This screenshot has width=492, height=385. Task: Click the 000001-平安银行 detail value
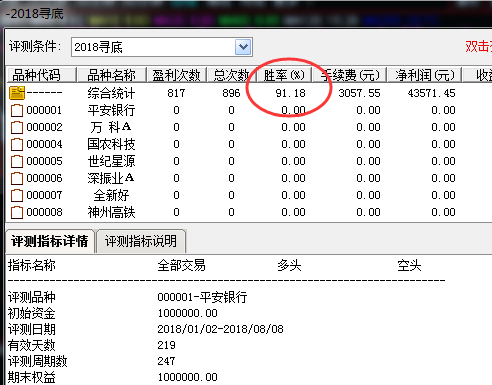pyautogui.click(x=202, y=297)
